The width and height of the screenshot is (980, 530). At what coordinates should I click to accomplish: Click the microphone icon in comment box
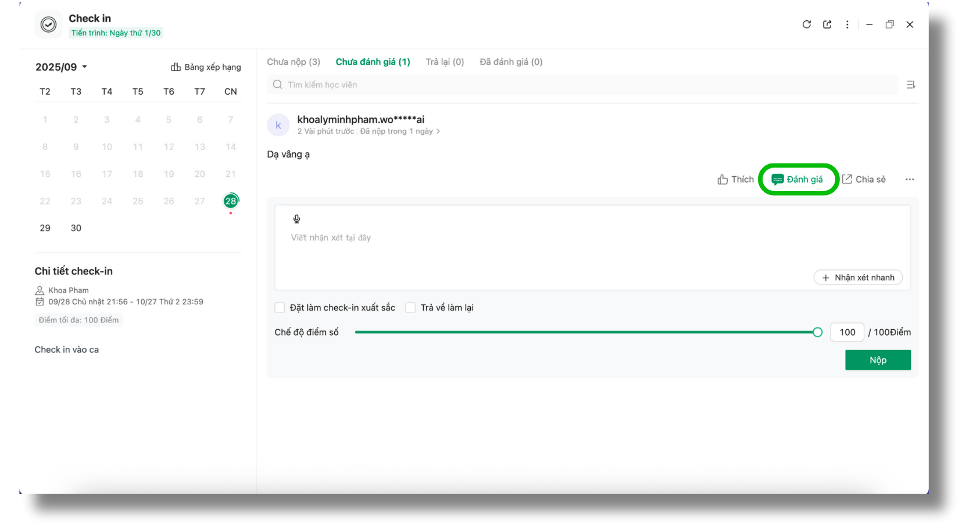pyautogui.click(x=296, y=219)
